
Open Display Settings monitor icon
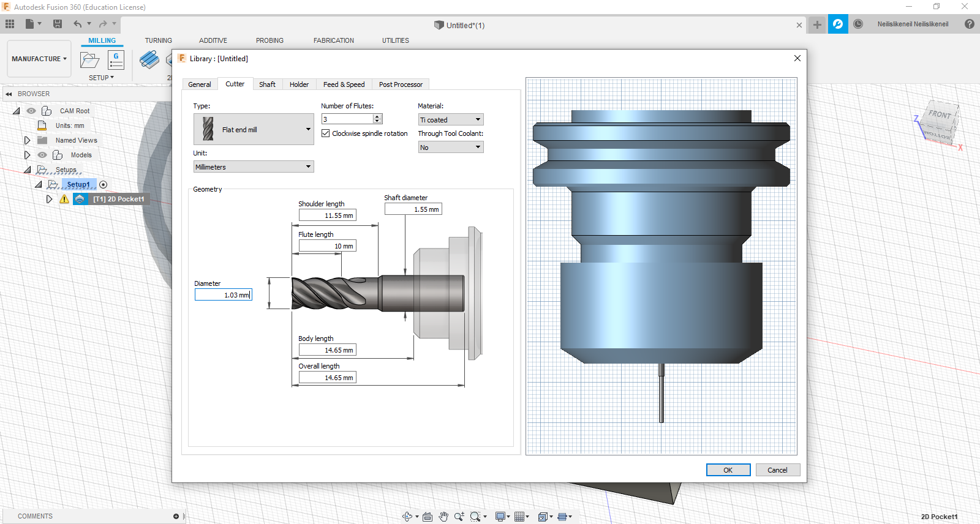500,517
